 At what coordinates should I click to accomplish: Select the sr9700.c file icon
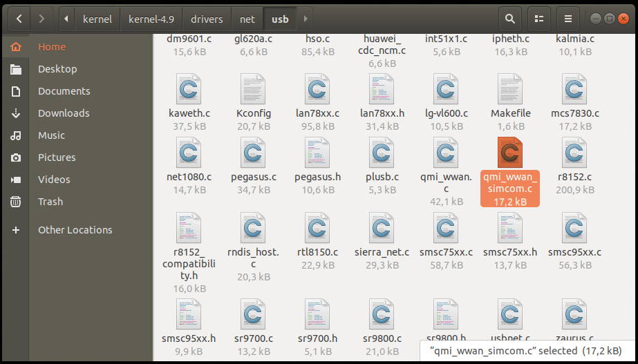pos(253,314)
